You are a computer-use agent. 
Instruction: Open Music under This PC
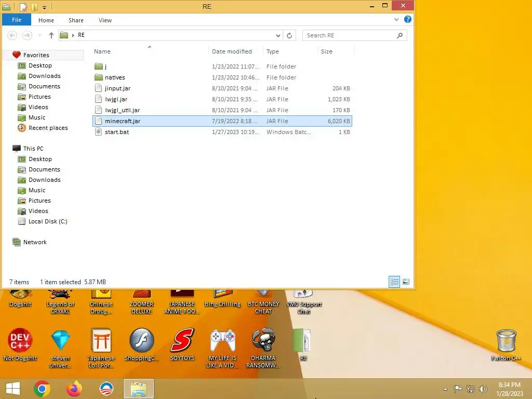pos(37,190)
